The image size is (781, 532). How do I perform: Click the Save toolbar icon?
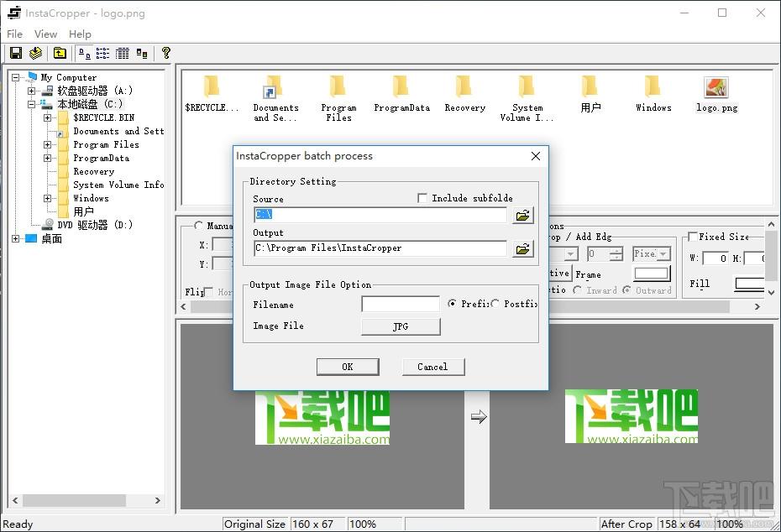click(16, 53)
